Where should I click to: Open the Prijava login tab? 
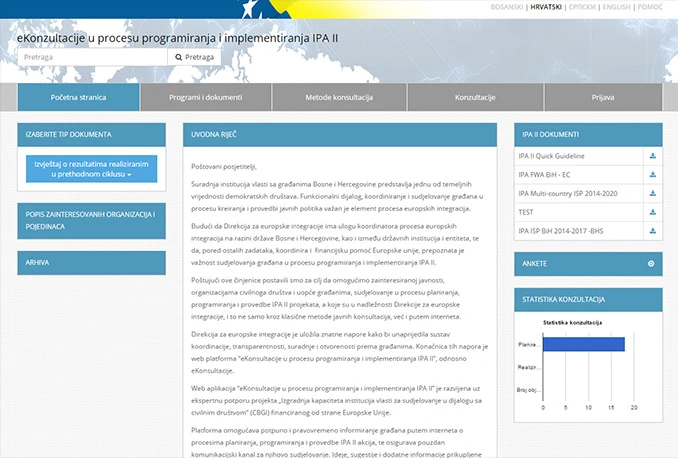[603, 97]
